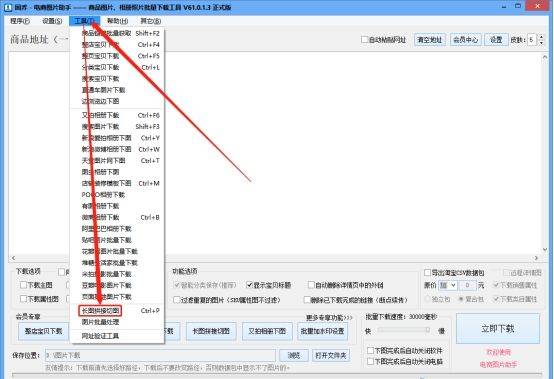The height and width of the screenshot is (379, 554).
Task: Open the 原价 dropdown
Action: (x=448, y=285)
